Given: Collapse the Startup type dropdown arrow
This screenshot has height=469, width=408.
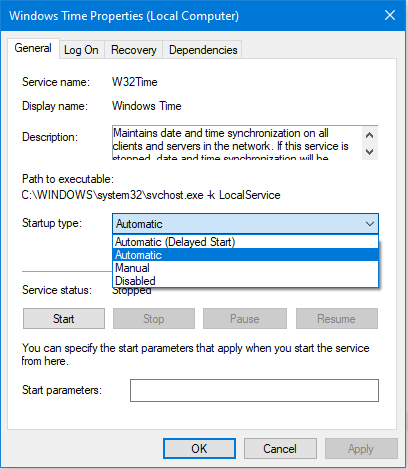Looking at the screenshot, I should 369,224.
